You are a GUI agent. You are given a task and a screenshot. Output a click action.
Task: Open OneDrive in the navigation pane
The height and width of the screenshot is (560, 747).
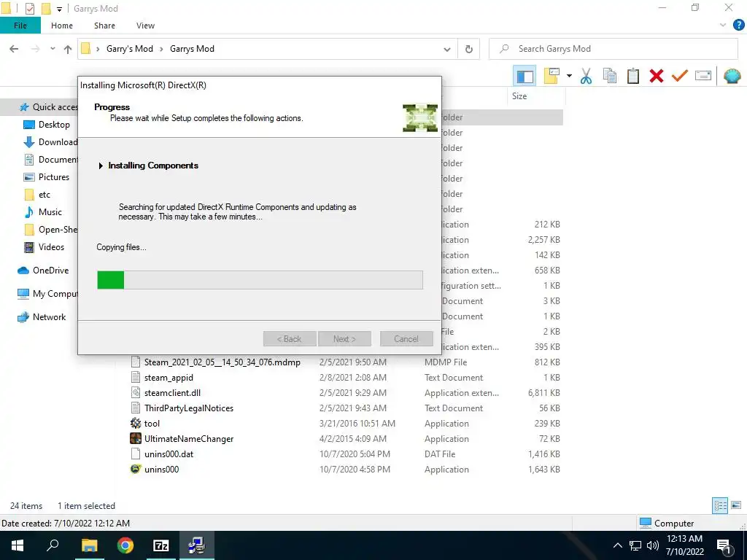[43, 271]
